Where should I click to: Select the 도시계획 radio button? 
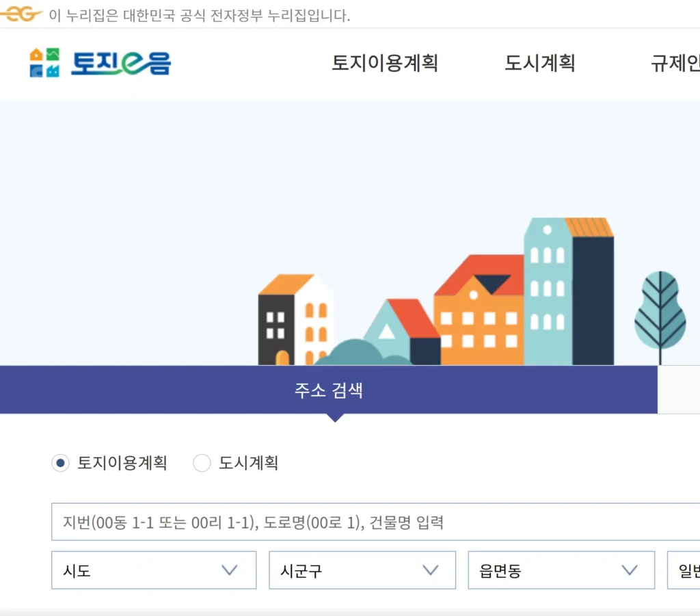coord(202,463)
